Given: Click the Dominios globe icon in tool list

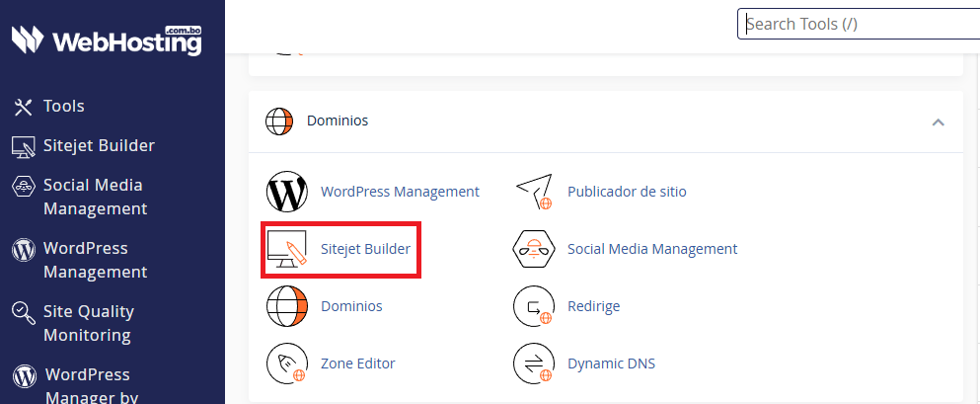Looking at the screenshot, I should coord(287,306).
